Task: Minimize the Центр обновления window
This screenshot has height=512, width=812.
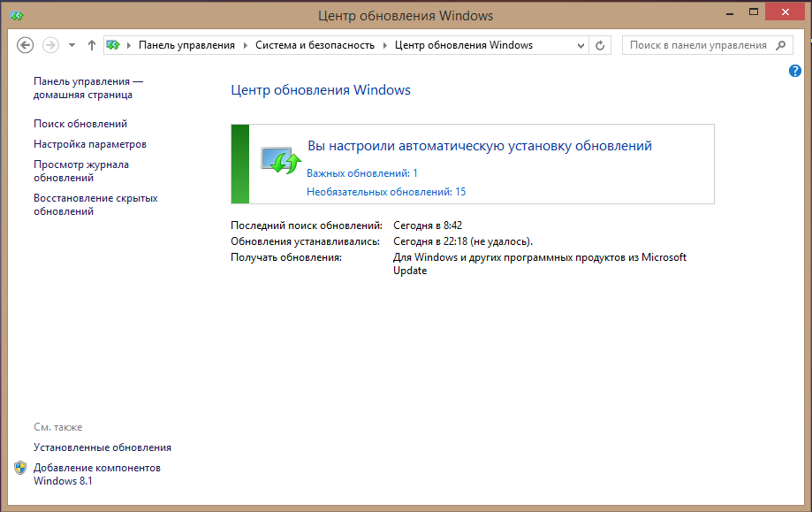Action: (x=730, y=12)
